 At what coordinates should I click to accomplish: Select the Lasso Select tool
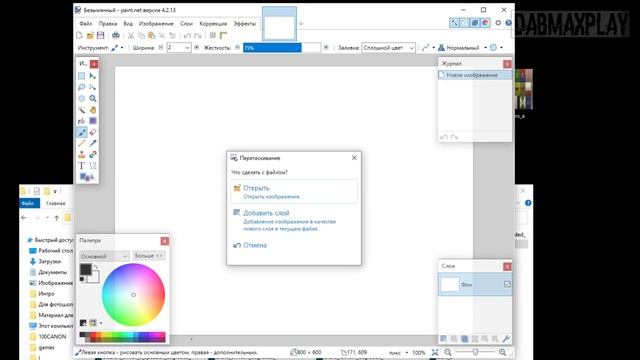(x=82, y=87)
